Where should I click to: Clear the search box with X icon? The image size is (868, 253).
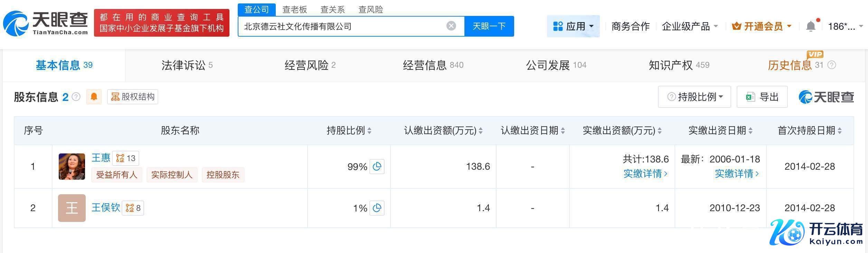click(451, 26)
